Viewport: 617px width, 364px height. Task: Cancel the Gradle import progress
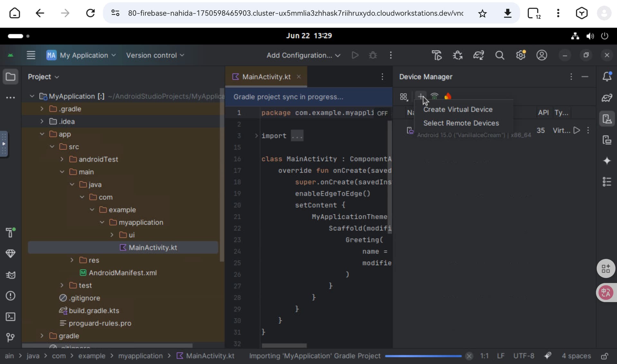(x=469, y=356)
